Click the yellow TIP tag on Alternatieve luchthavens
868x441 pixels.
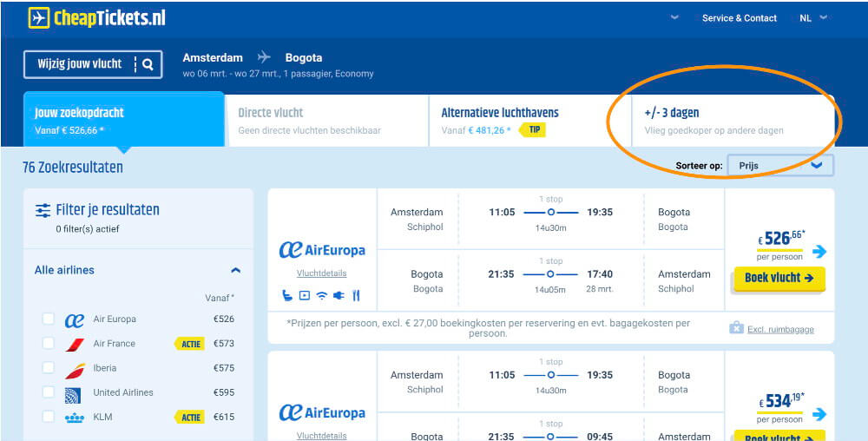[532, 130]
